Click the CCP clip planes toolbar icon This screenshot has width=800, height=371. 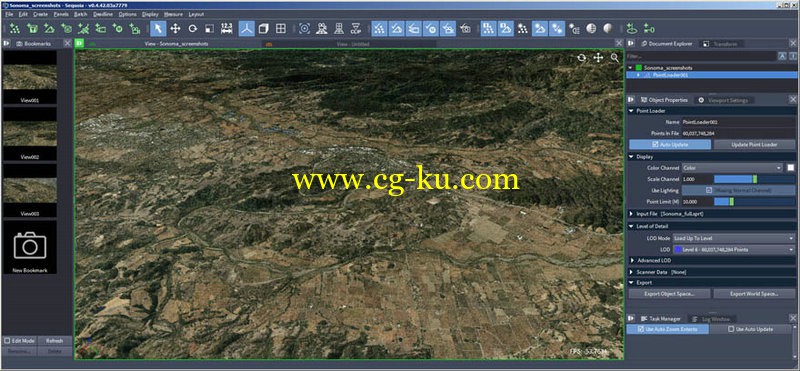point(356,29)
